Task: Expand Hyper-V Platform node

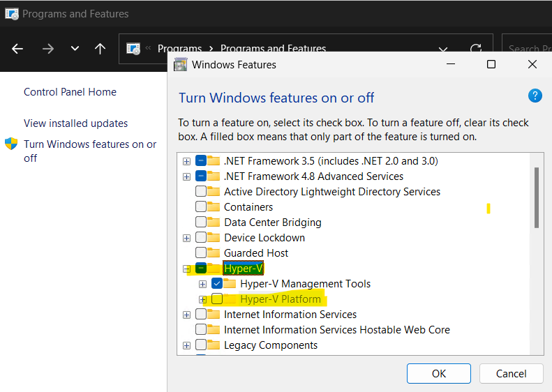Action: click(202, 300)
